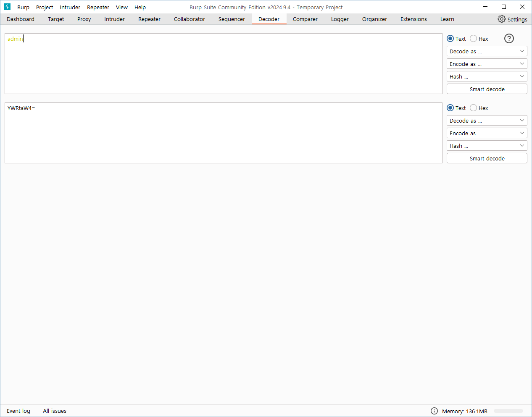Image resolution: width=532 pixels, height=417 pixels.
Task: Open second 'Hash ...' dropdown for YWRtaW4=
Action: [487, 146]
